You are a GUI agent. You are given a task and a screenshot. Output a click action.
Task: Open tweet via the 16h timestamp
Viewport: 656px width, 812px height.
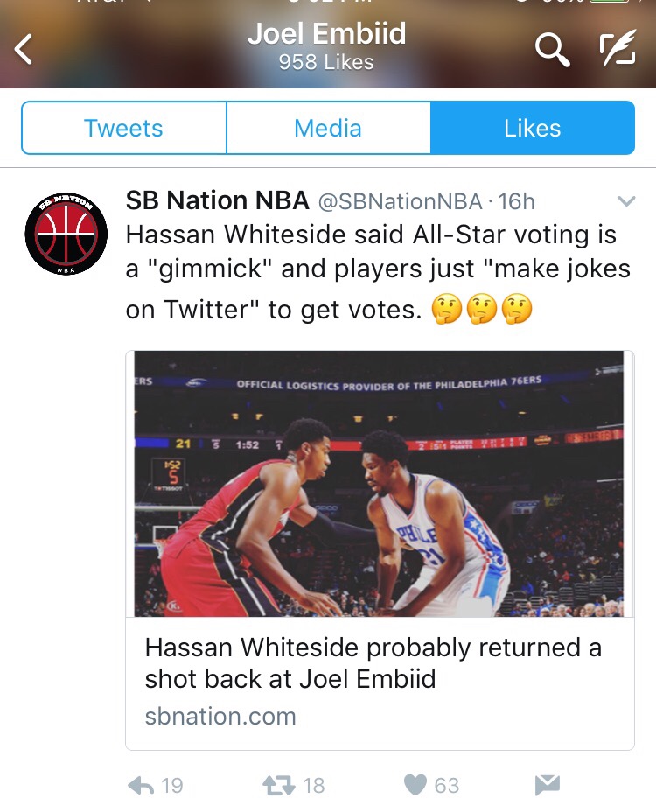click(516, 202)
